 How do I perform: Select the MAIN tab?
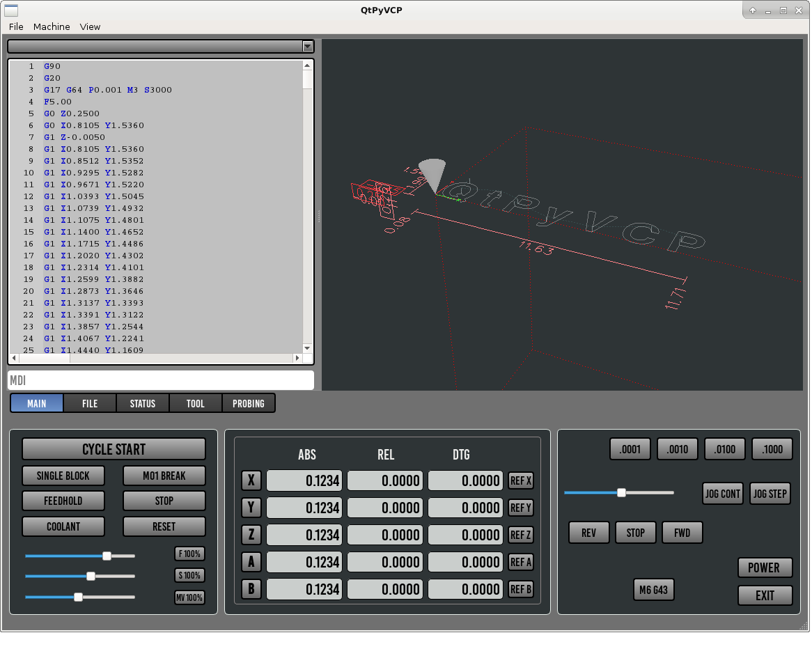37,403
